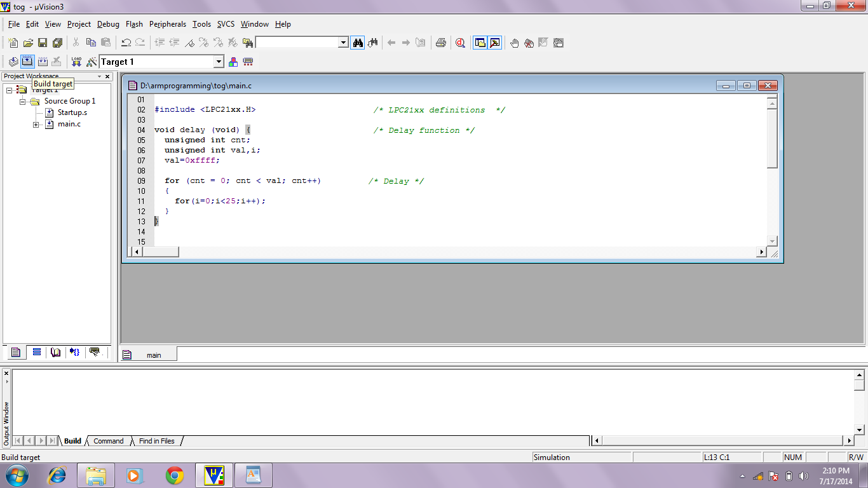Click the Find in Files icon
This screenshot has height=488, width=868.
click(248, 43)
